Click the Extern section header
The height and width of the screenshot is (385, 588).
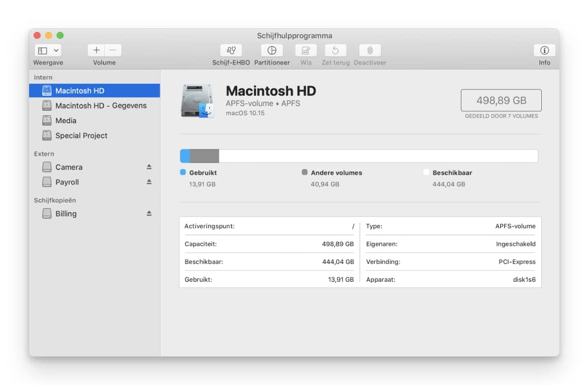44,154
